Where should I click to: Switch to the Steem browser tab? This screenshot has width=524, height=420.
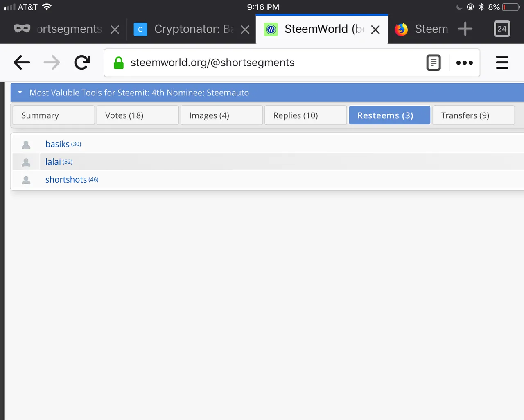pos(431,29)
